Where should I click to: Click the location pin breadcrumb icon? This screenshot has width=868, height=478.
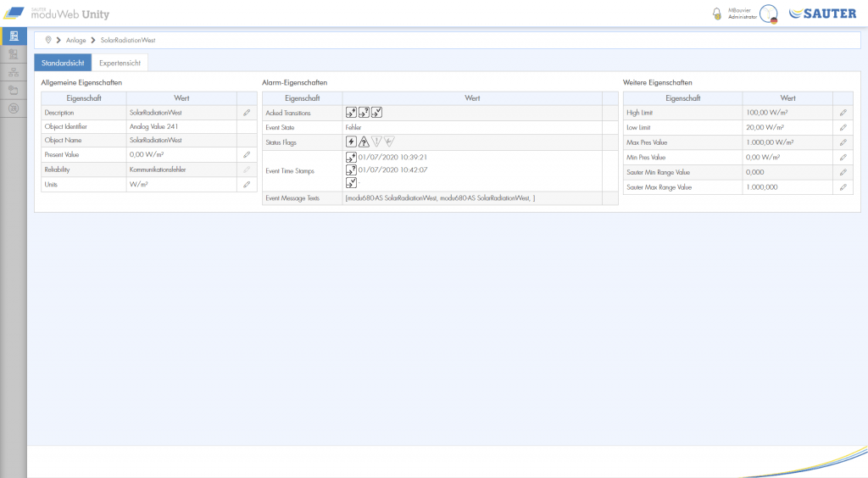[48, 40]
